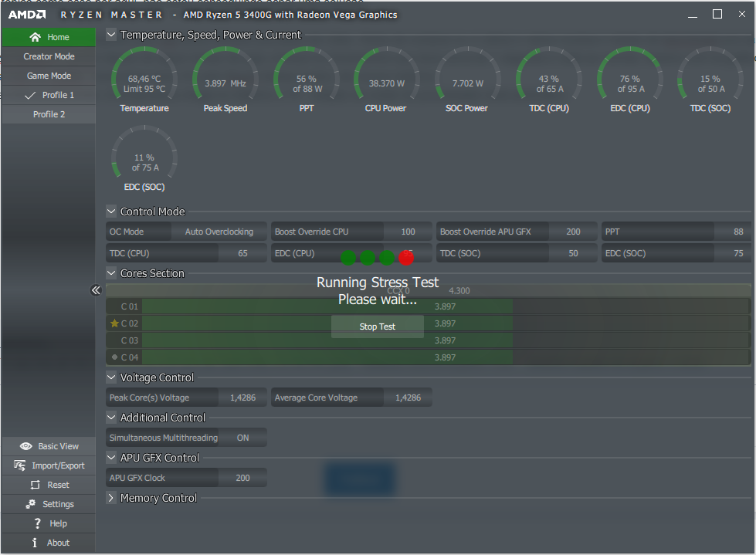Screen dimensions: 756x555
Task: Collapse the Additional Control section
Action: [111, 417]
